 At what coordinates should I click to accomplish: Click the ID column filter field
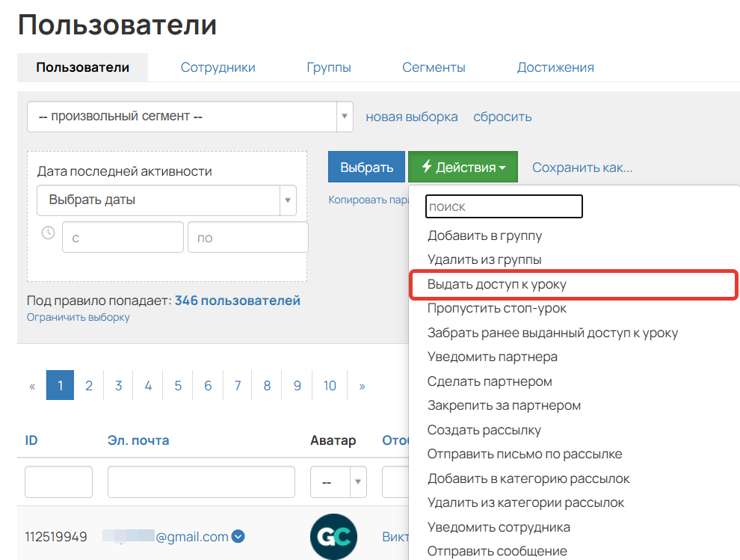tap(58, 482)
